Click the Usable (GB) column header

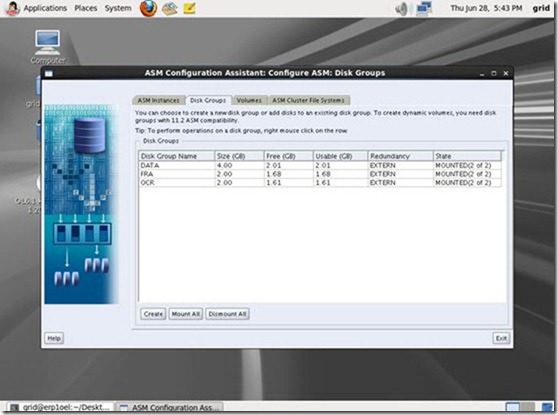click(341, 156)
